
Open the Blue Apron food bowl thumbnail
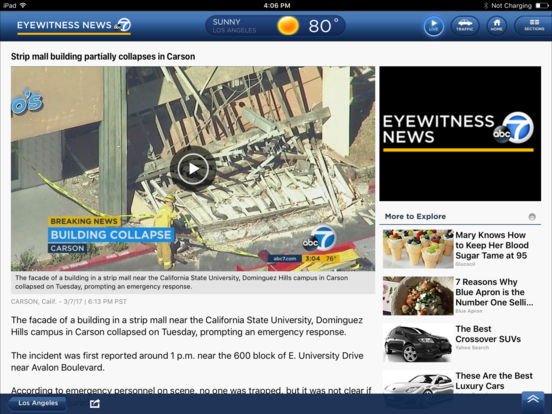(418, 296)
